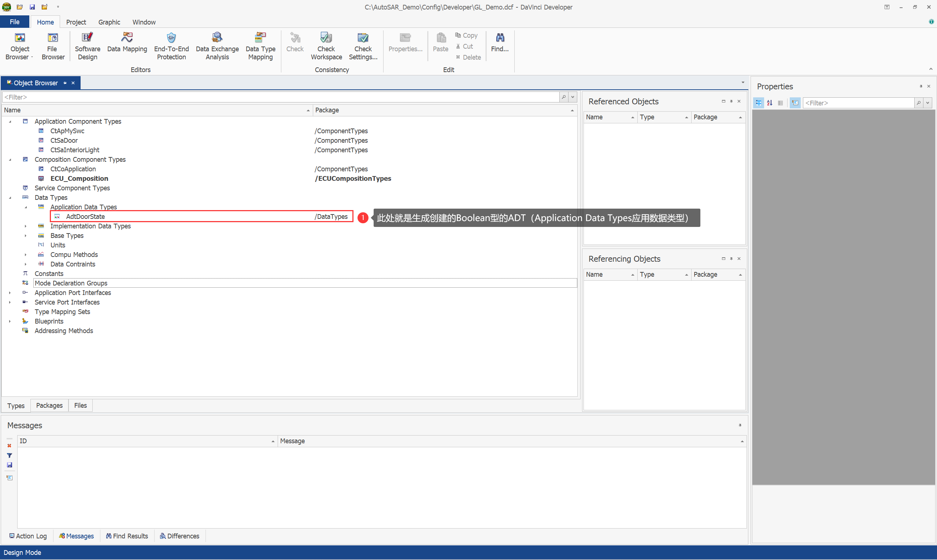Viewport: 937px width, 560px height.
Task: Click the Object Browser filter field
Action: tap(279, 97)
